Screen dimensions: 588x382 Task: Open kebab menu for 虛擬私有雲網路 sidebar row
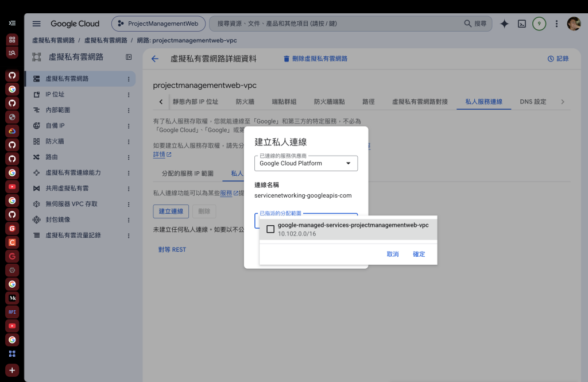[x=129, y=79]
